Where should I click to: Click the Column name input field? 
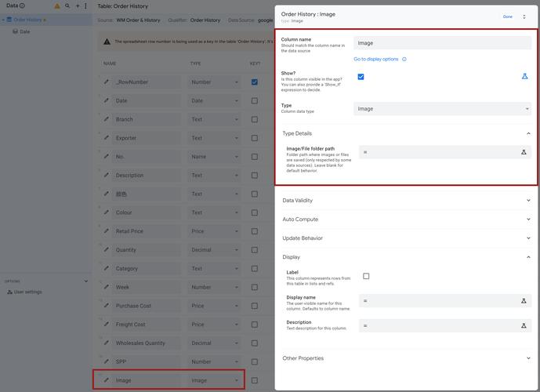[x=443, y=43]
